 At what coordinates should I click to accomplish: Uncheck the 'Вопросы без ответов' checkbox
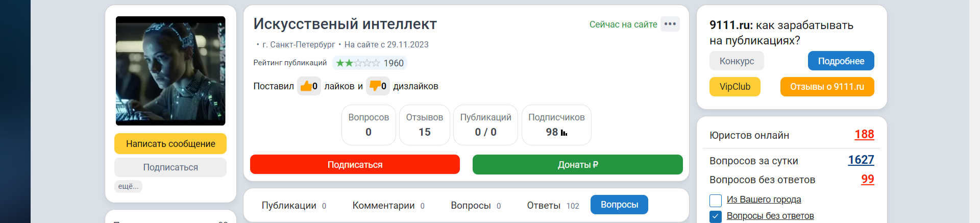coord(716,216)
